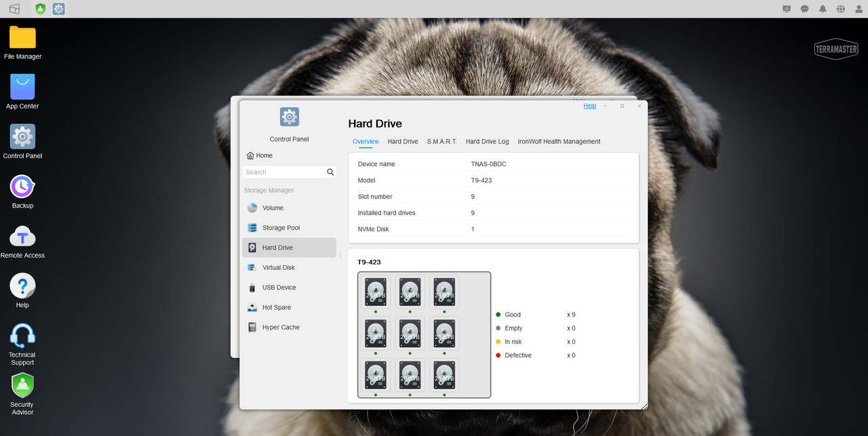This screenshot has height=436, width=868.
Task: Click the search magnifier icon in the sidebar
Action: click(x=330, y=172)
